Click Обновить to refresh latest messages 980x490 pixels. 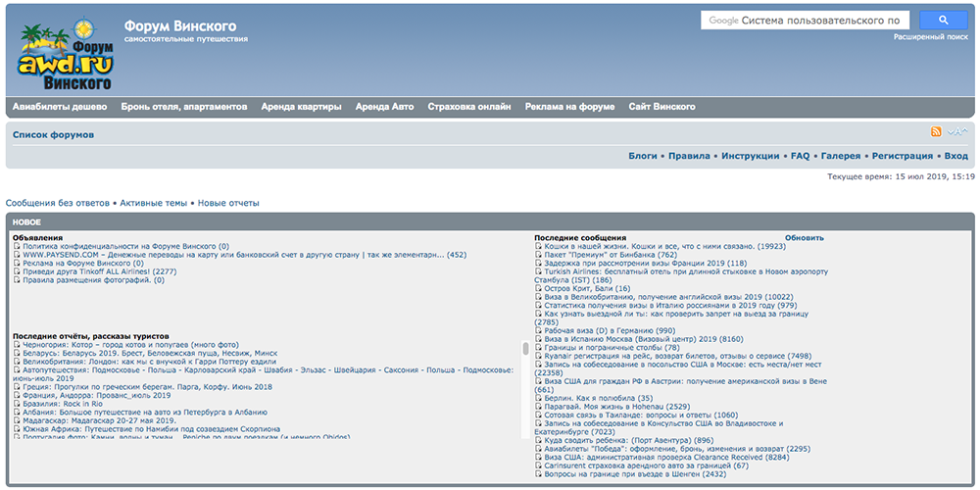coord(804,238)
